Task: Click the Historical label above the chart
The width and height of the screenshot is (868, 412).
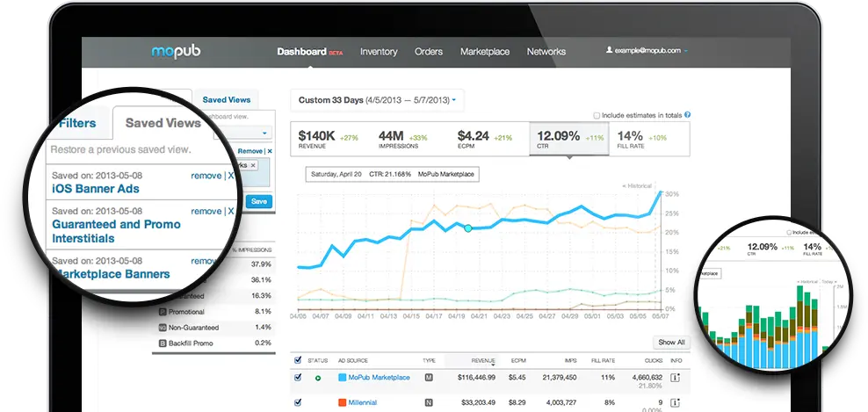Action: coord(637,186)
